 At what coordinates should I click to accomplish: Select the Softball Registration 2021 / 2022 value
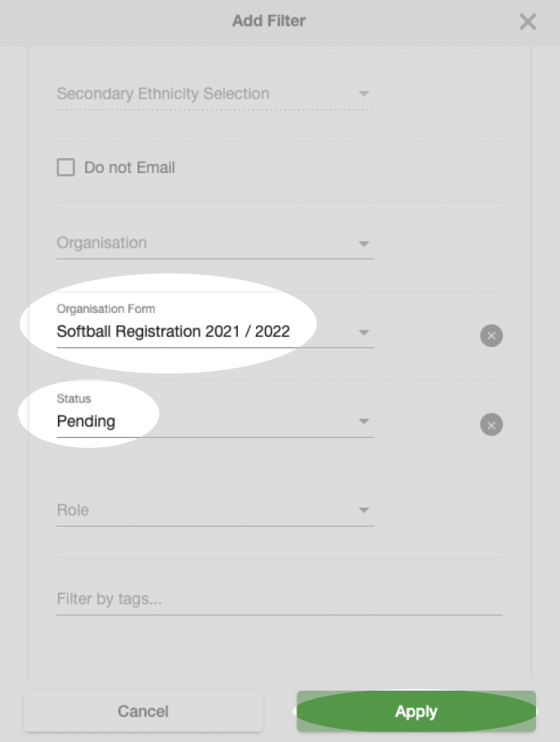tap(173, 331)
